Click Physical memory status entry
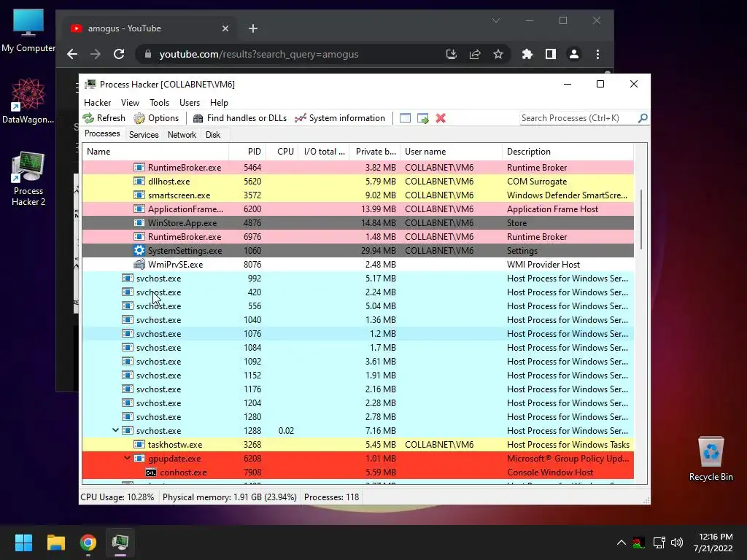Image resolution: width=747 pixels, height=560 pixels. [x=230, y=497]
